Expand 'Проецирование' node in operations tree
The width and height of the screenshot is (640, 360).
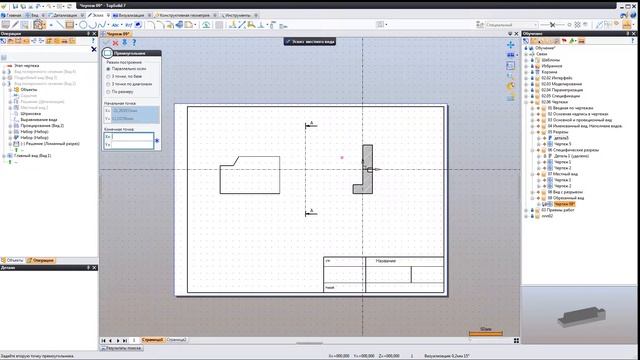pyautogui.click(x=10, y=126)
